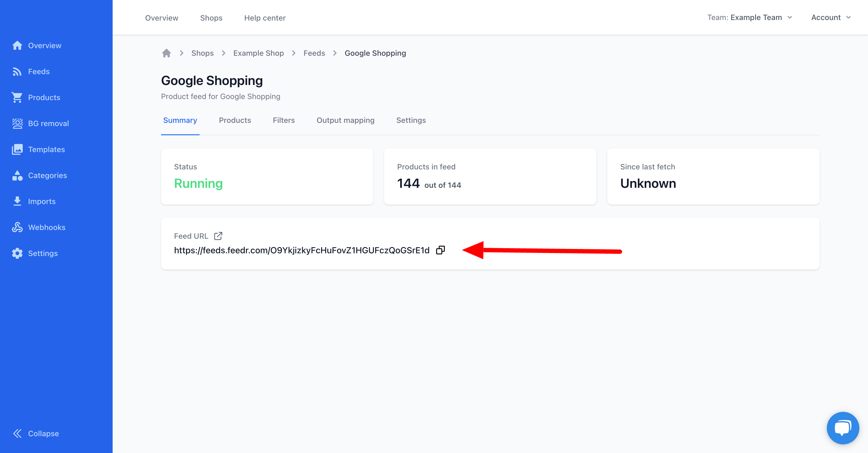The width and height of the screenshot is (868, 453).
Task: Open the chat support bubble
Action: coord(843,428)
